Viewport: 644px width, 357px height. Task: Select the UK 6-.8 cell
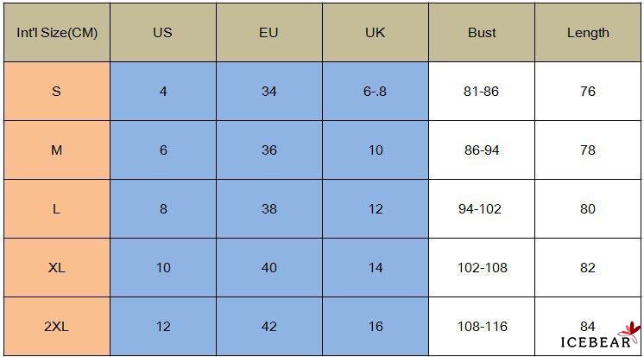point(375,92)
